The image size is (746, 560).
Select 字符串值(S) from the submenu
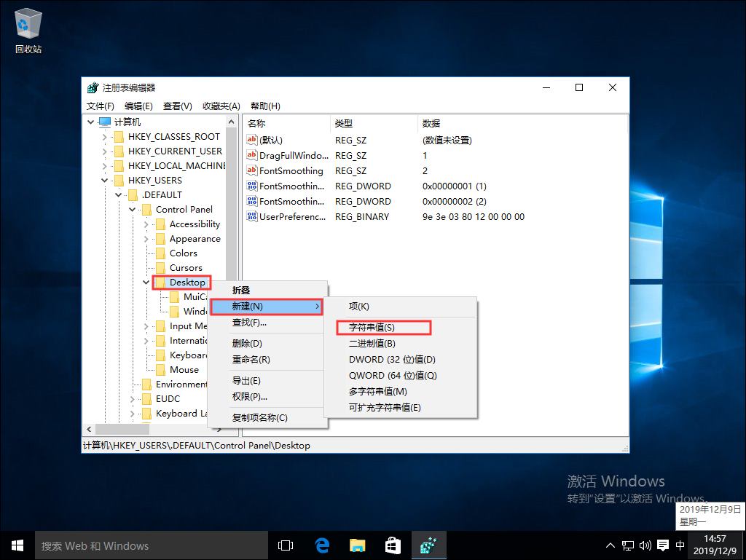coord(370,327)
